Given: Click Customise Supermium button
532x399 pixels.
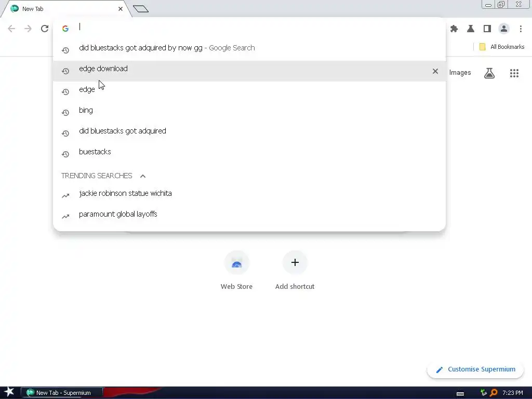Looking at the screenshot, I should click(475, 369).
